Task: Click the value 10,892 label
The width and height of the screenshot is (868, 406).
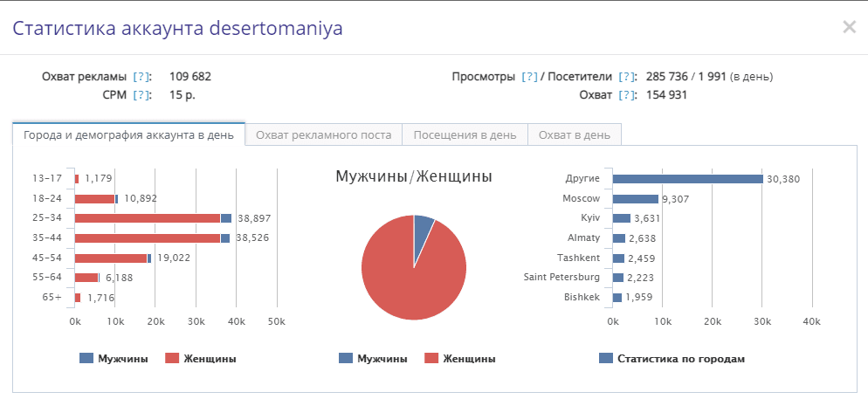Action: (141, 198)
